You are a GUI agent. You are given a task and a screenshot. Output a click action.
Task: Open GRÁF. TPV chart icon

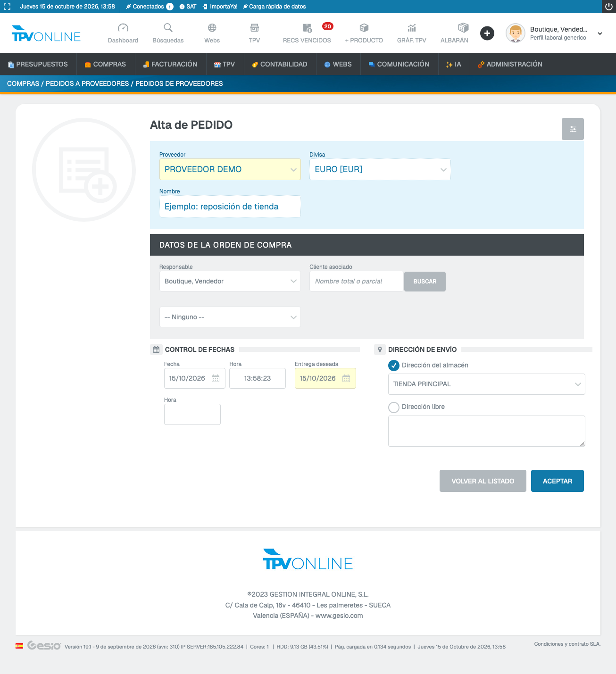coord(412,28)
